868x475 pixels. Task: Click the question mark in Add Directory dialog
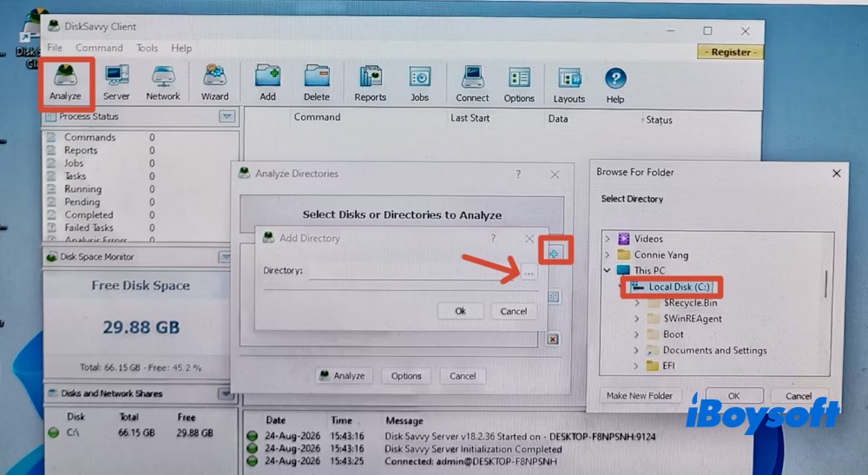493,238
